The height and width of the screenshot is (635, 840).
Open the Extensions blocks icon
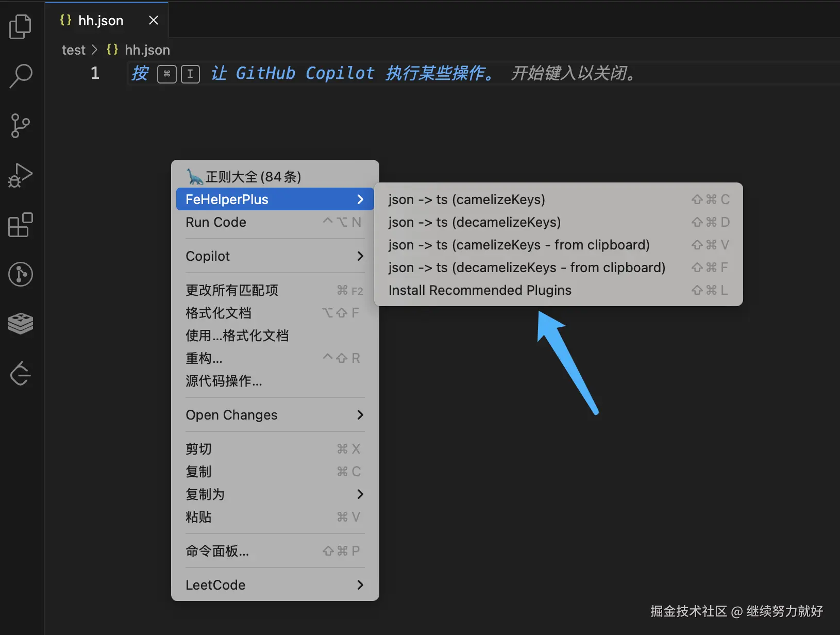(x=21, y=225)
